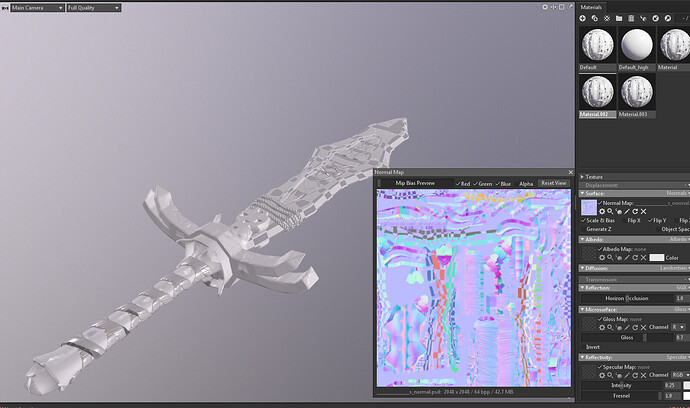Image resolution: width=690 pixels, height=408 pixels.
Task: Adjust the Fresnel slider
Action: [621, 396]
